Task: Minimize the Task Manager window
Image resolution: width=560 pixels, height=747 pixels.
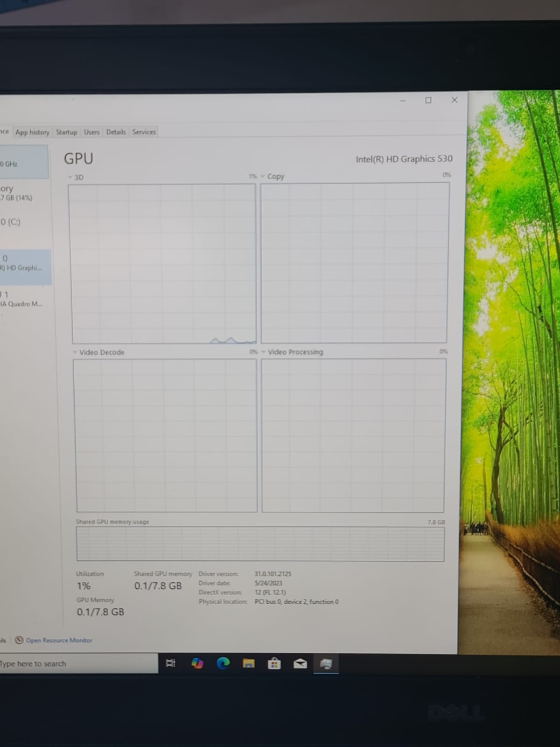Action: tap(403, 100)
